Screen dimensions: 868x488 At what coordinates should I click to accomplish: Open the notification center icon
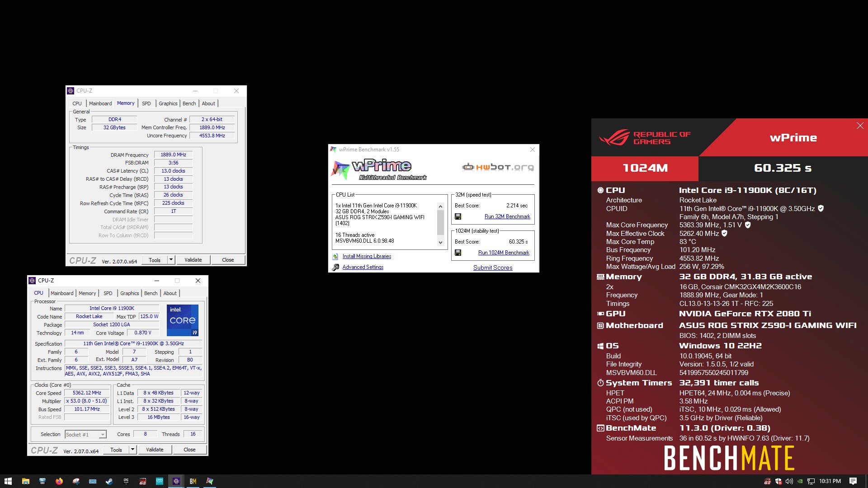(853, 481)
